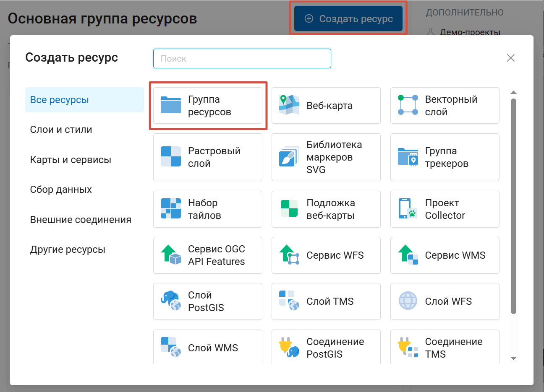This screenshot has width=544, height=392.
Task: Click the Web map icon
Action: pyautogui.click(x=289, y=105)
